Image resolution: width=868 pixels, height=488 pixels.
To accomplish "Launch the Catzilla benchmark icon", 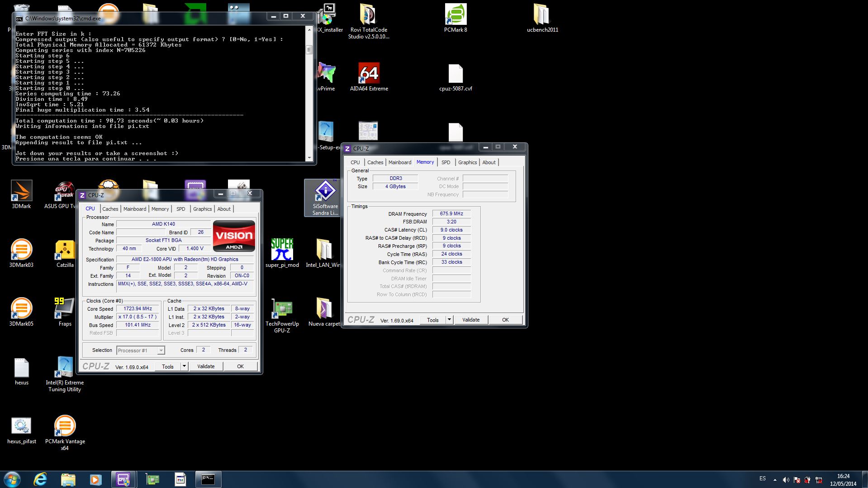I will pos(65,253).
